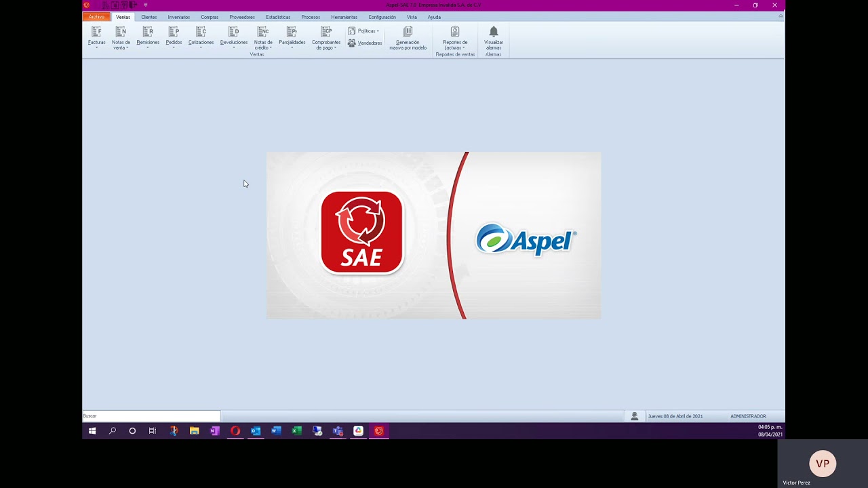The image size is (868, 488).
Task: Expand the arrow under Remisiones
Action: click(x=148, y=47)
